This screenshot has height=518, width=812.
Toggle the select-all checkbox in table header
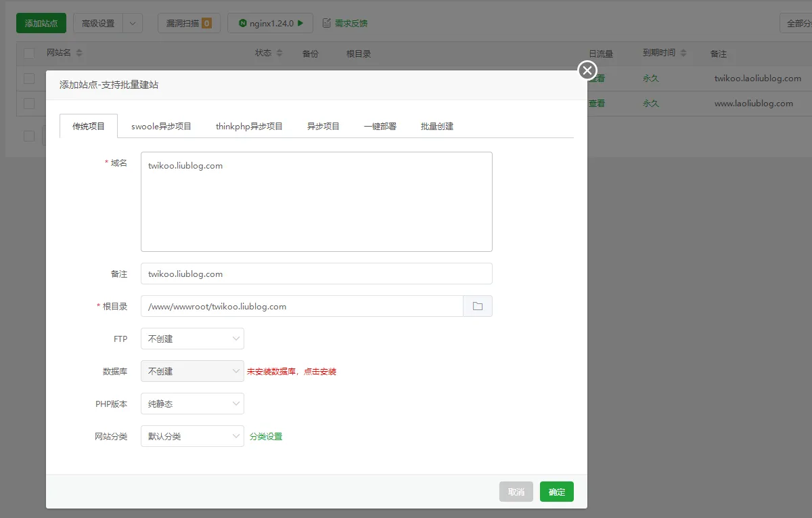29,53
